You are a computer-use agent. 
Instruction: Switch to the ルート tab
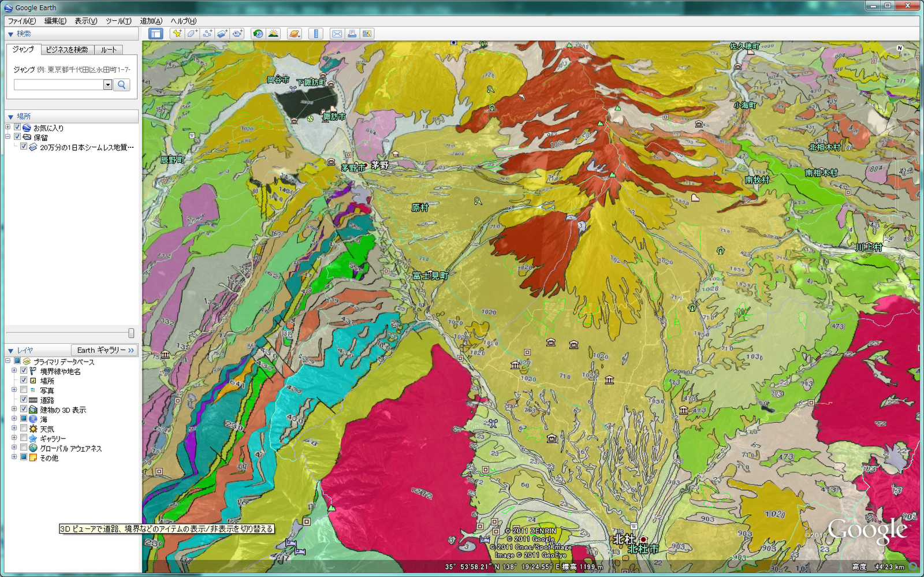coord(109,50)
